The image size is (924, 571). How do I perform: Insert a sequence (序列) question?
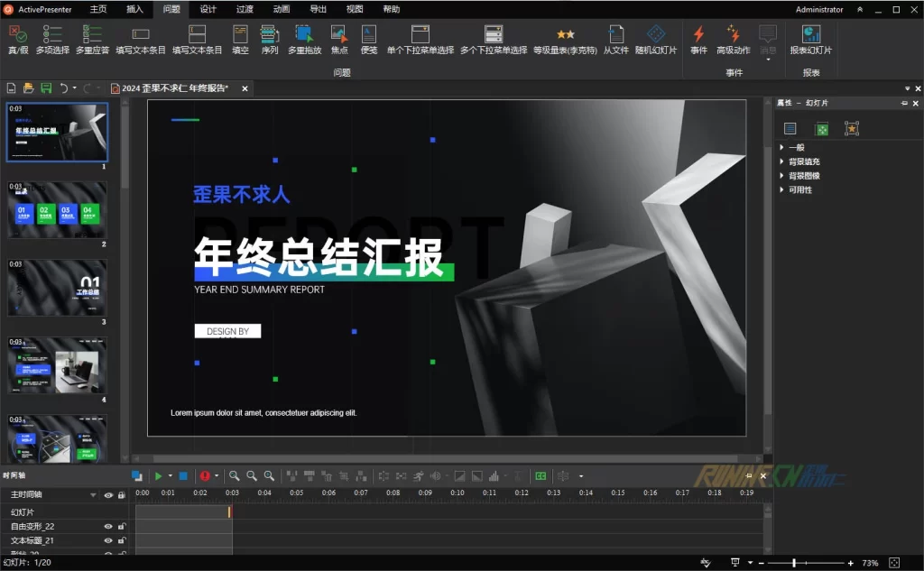[x=269, y=40]
